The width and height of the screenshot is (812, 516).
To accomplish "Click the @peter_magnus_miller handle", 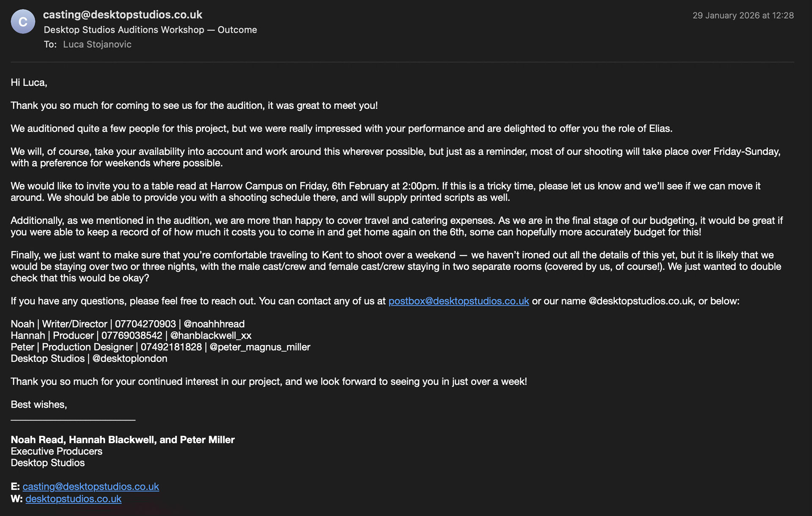I will pos(260,347).
